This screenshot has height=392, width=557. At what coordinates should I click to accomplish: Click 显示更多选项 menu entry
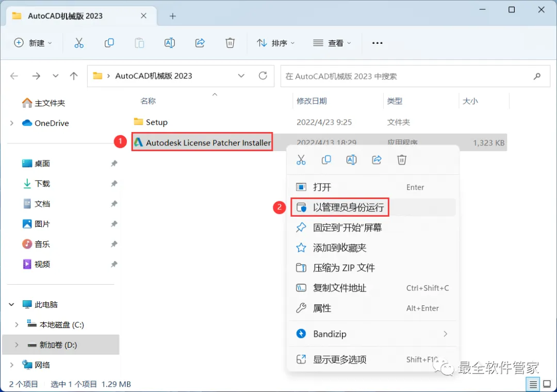[373, 360]
